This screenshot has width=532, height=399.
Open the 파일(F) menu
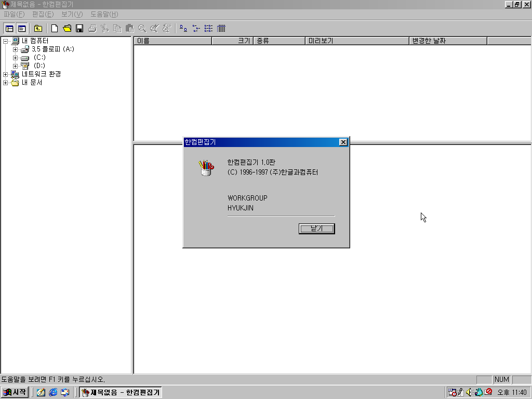[x=14, y=14]
